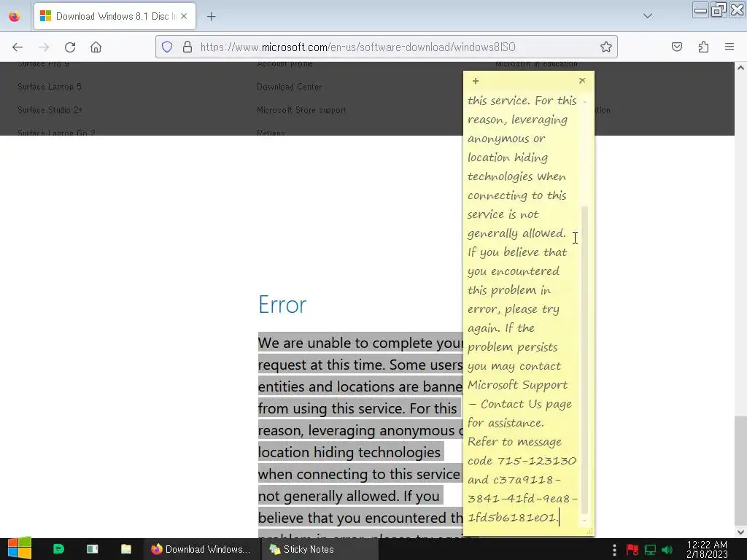Bookmark this page with the star
Image resolution: width=747 pixels, height=560 pixels.
point(606,47)
